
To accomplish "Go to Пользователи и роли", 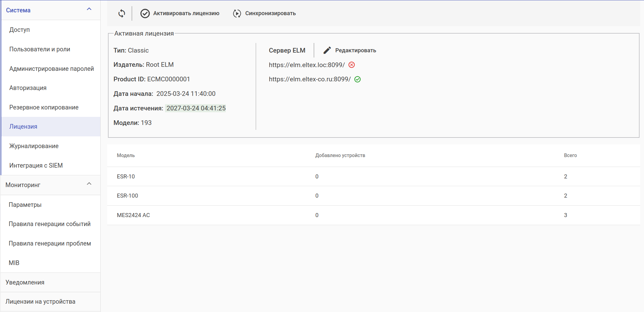I will point(40,49).
